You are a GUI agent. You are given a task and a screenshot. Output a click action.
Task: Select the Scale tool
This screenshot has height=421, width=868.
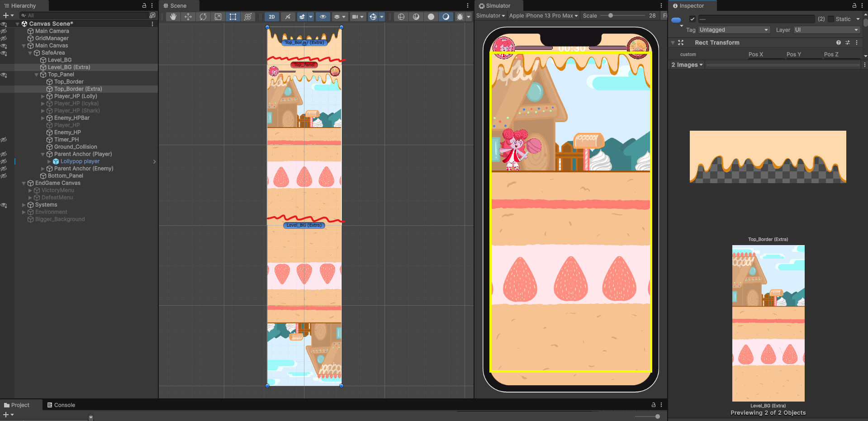point(218,17)
